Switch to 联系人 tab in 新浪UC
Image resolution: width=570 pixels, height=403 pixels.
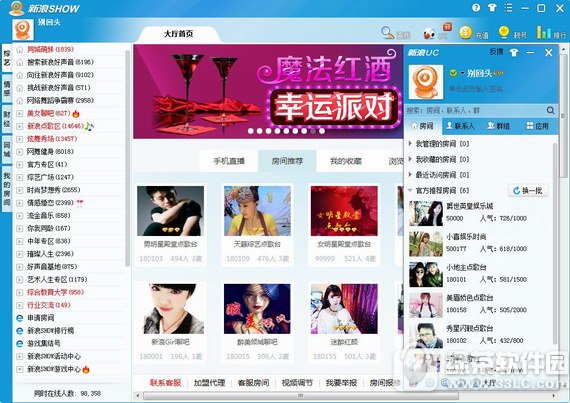pos(460,126)
